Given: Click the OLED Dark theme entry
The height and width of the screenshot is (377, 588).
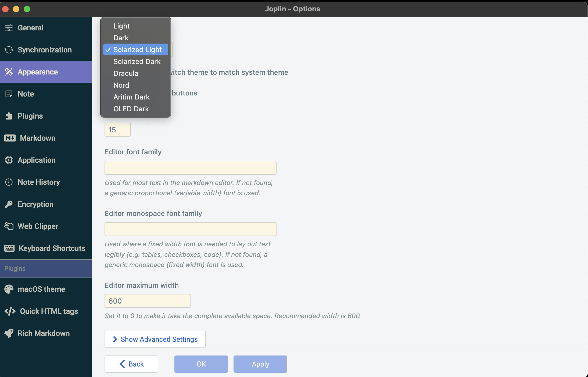Looking at the screenshot, I should (x=131, y=109).
